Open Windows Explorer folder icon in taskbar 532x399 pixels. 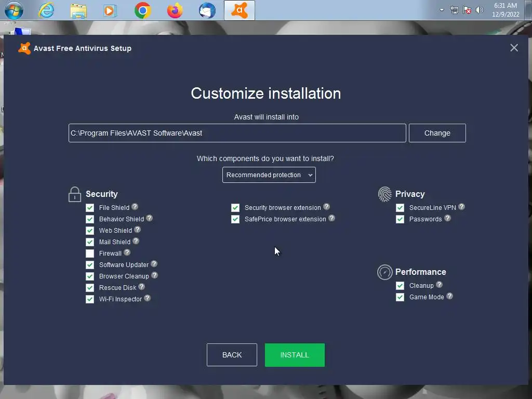coord(78,11)
